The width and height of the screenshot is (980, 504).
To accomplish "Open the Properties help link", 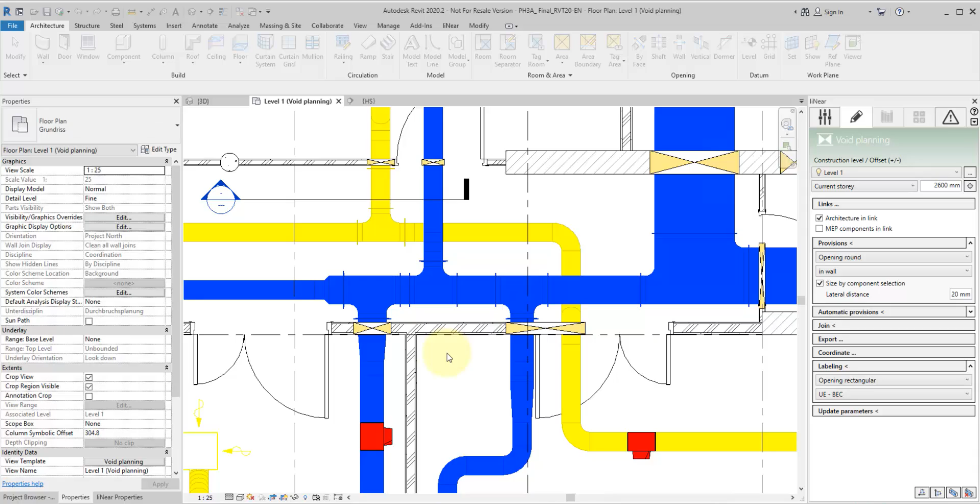I will pyautogui.click(x=22, y=484).
